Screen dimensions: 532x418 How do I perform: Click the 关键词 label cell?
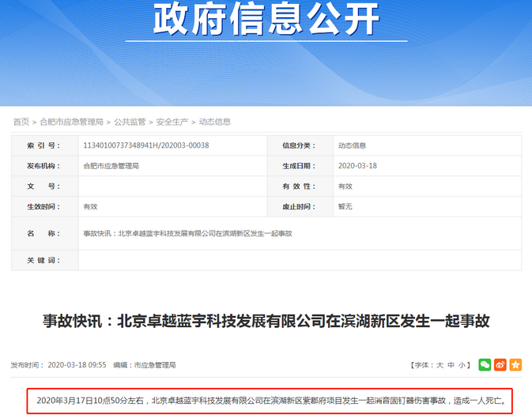45,260
